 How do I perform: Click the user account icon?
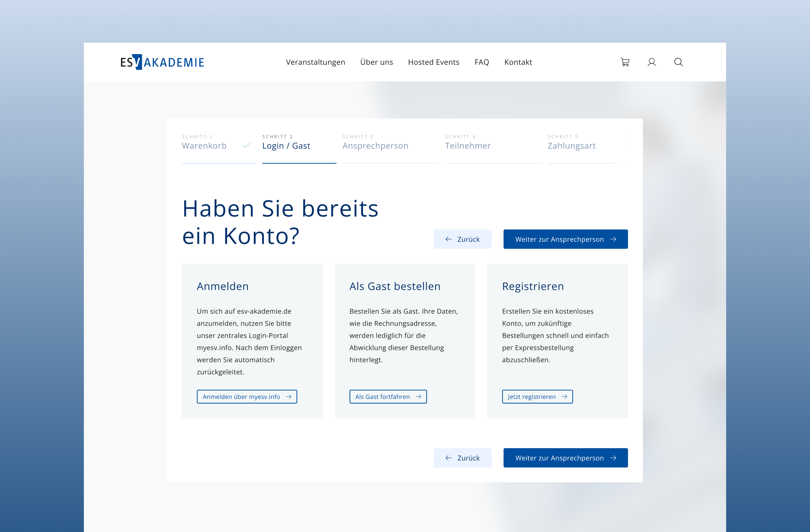click(652, 62)
